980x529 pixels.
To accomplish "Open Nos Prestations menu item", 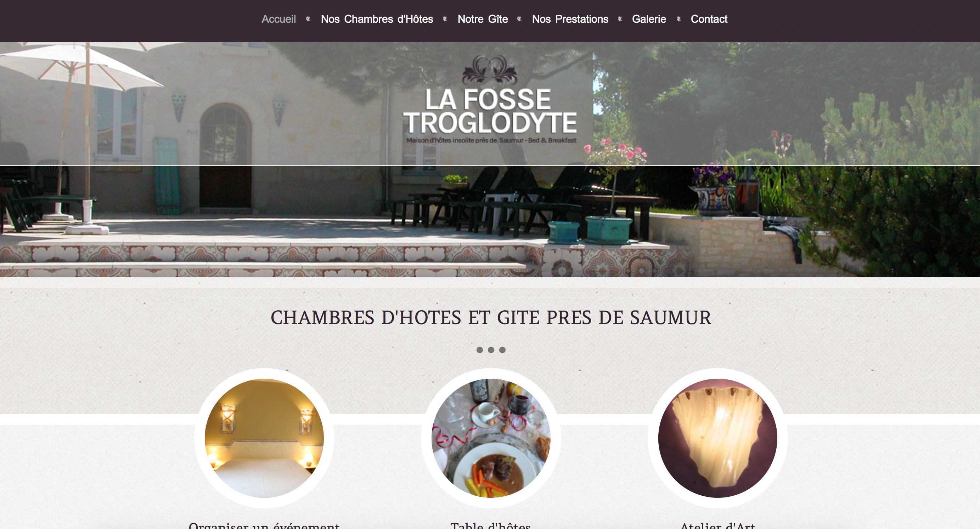I will [570, 19].
